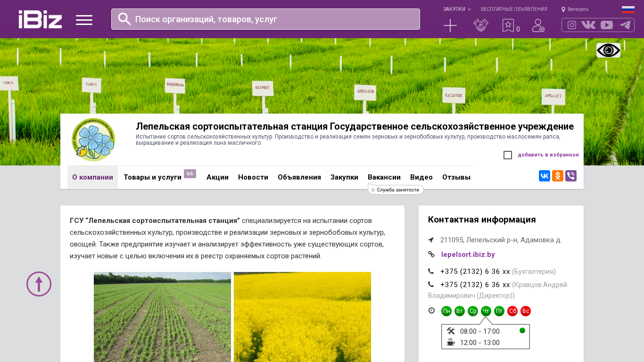
Task: Open the VK page in the header
Action: [588, 25]
